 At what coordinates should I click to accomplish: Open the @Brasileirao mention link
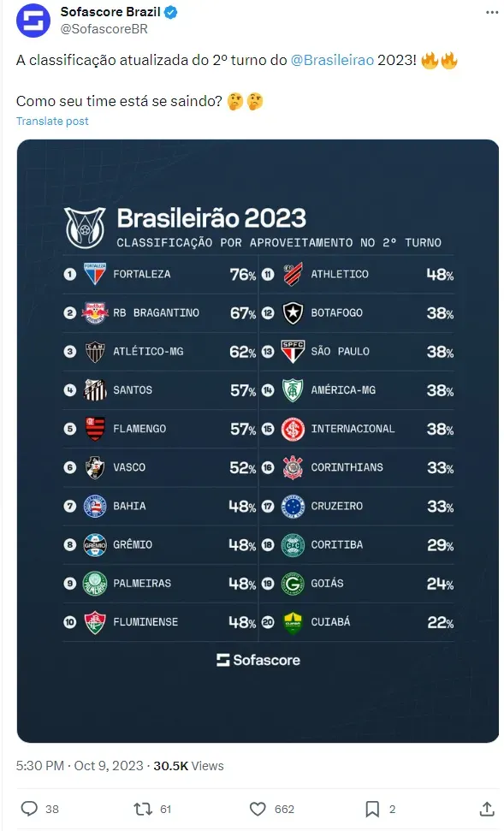click(x=332, y=60)
